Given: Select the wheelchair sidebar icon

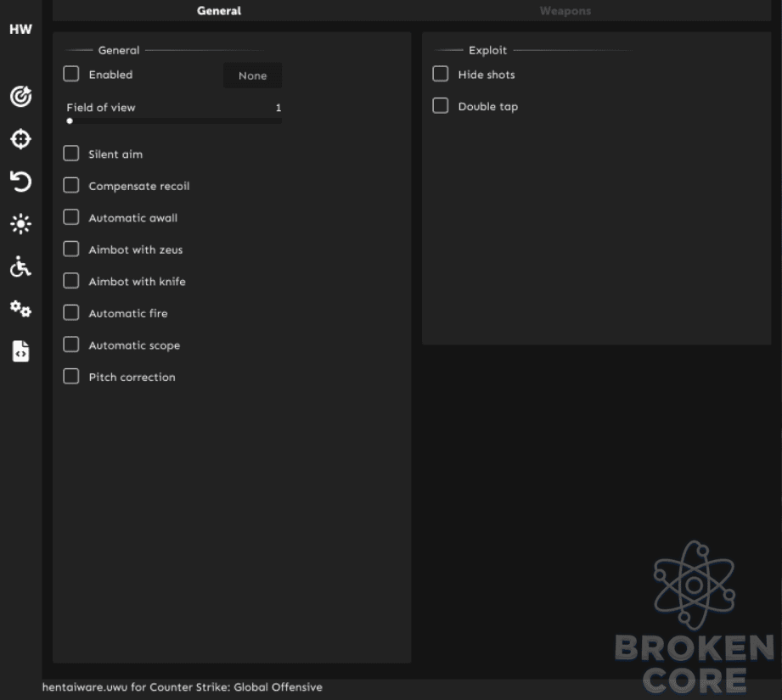Looking at the screenshot, I should pos(21,266).
